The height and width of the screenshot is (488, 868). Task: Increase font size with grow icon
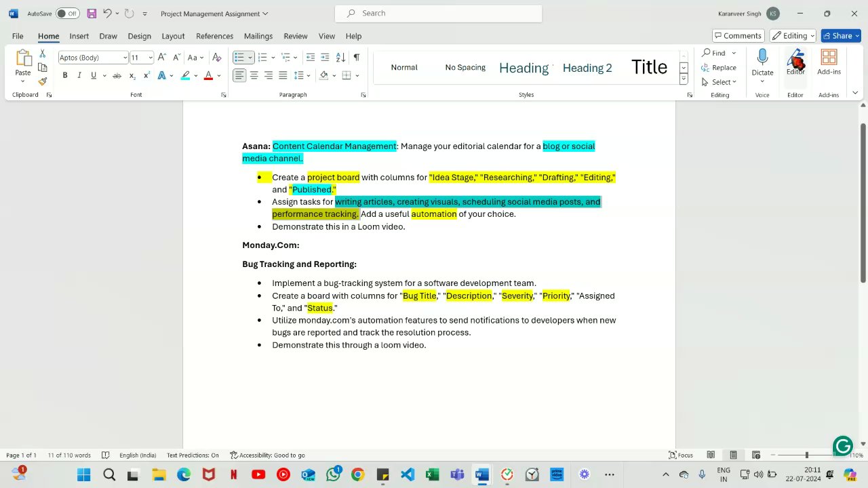[x=162, y=58]
